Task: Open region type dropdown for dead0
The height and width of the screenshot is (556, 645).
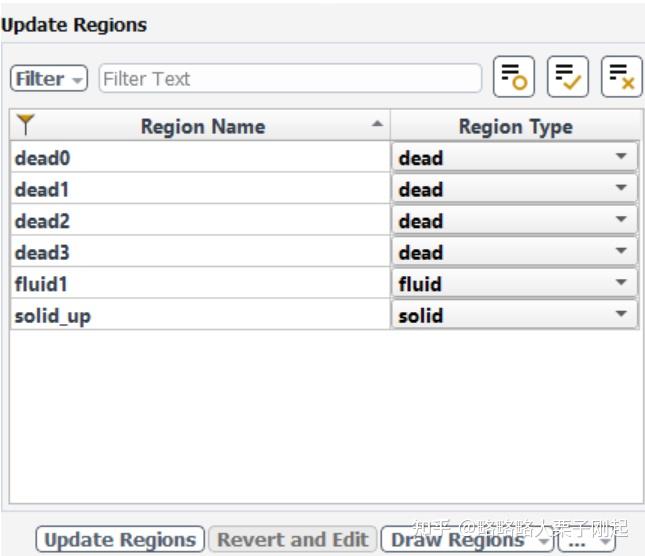Action: (x=515, y=158)
